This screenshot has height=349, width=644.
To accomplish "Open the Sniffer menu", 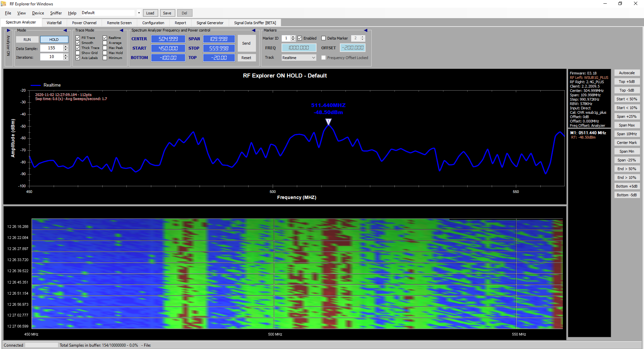I will point(56,13).
